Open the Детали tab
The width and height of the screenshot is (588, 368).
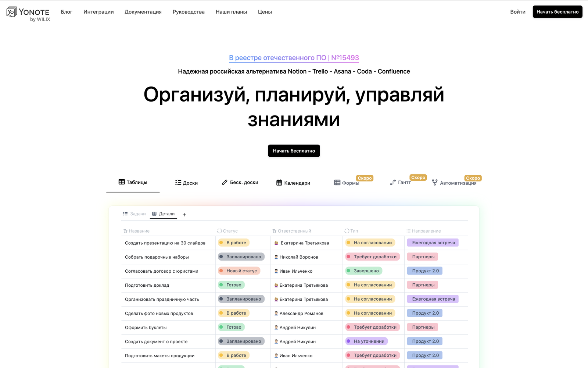pyautogui.click(x=163, y=213)
